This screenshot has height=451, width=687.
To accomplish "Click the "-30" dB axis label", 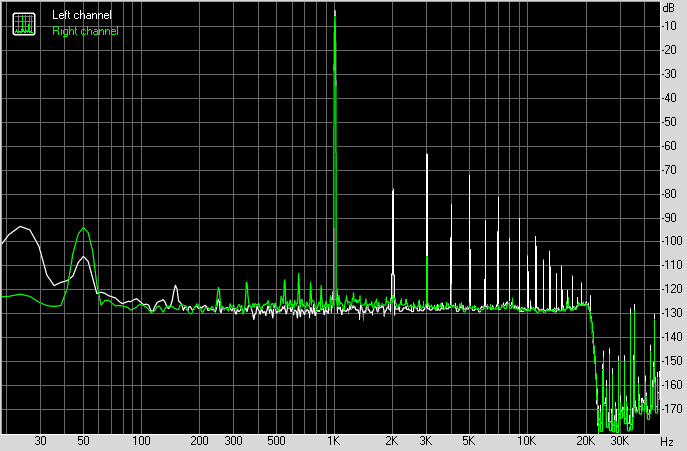I will point(669,74).
